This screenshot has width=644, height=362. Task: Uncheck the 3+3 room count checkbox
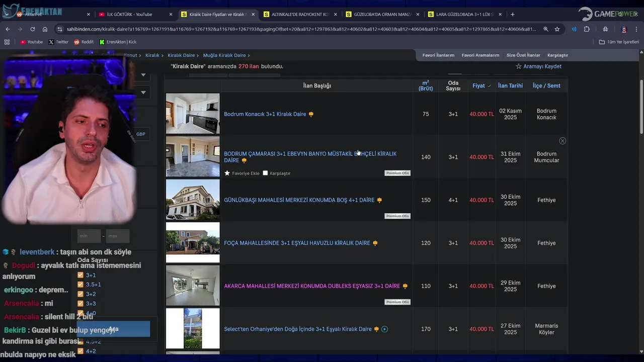80,304
